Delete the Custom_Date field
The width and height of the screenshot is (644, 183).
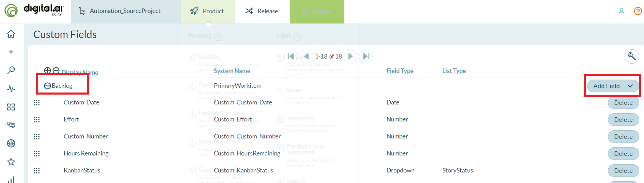pos(623,103)
